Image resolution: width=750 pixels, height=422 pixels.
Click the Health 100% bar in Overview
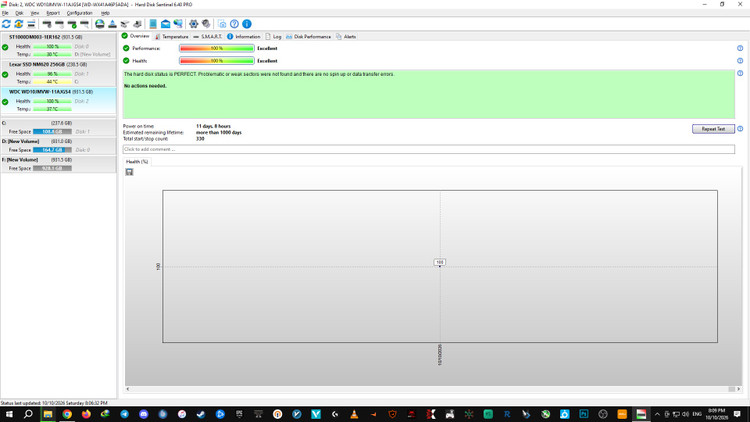coord(217,61)
